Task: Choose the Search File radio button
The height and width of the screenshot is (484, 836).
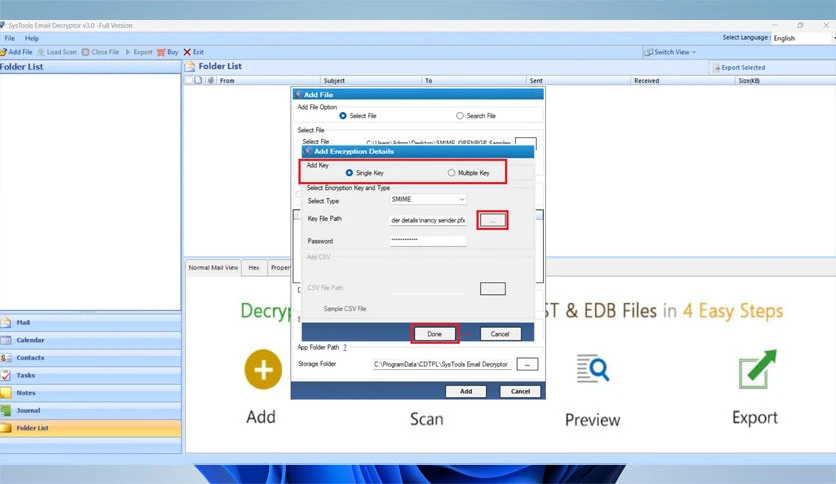Action: (460, 116)
